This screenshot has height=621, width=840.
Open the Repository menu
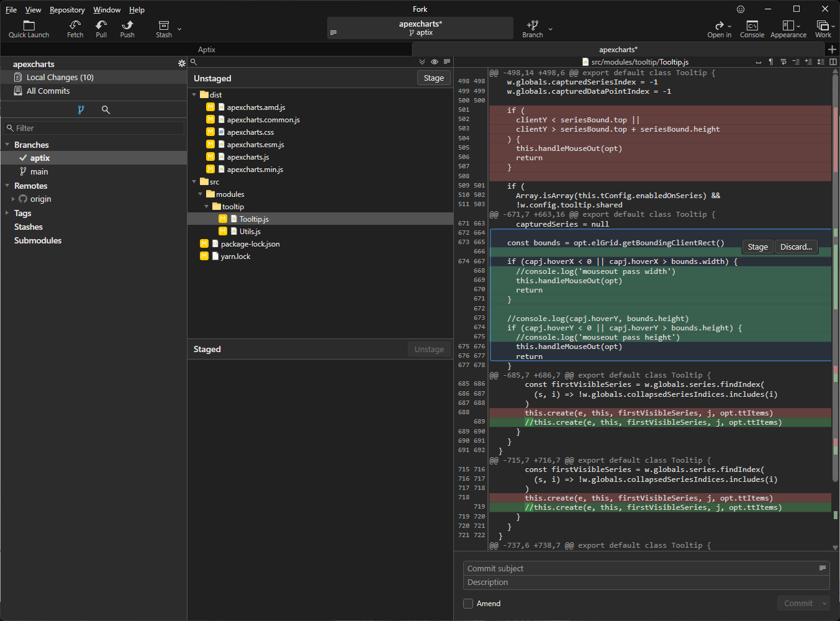[66, 9]
